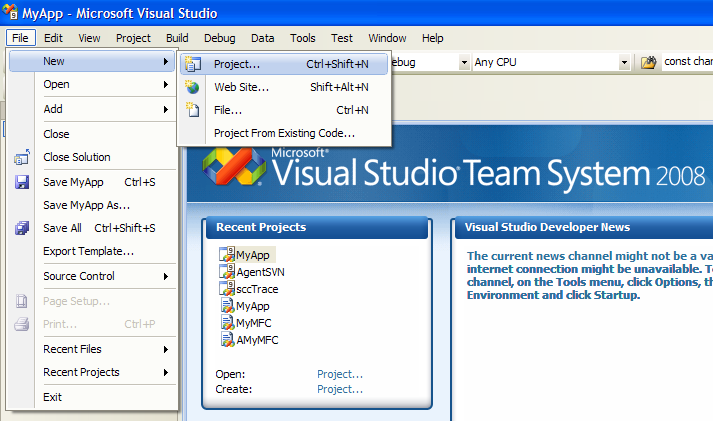
Task: Choose Web Site... menu entry
Action: click(x=284, y=87)
